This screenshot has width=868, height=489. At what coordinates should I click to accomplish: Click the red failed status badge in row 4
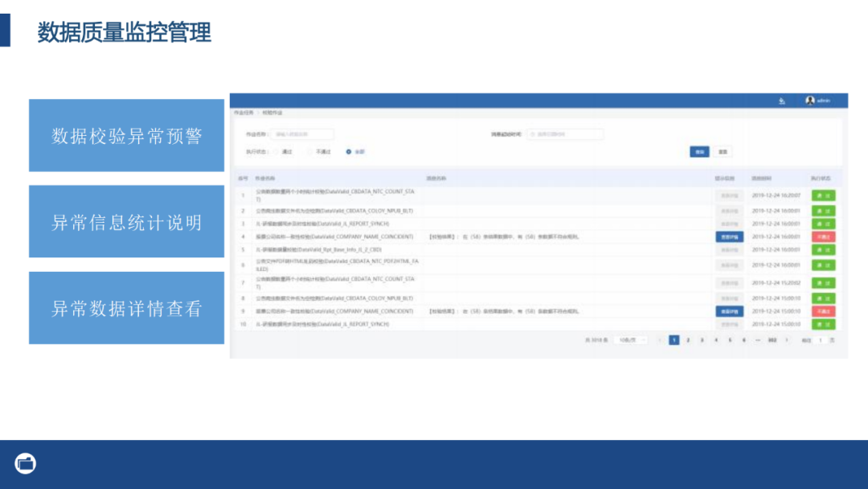coord(823,237)
